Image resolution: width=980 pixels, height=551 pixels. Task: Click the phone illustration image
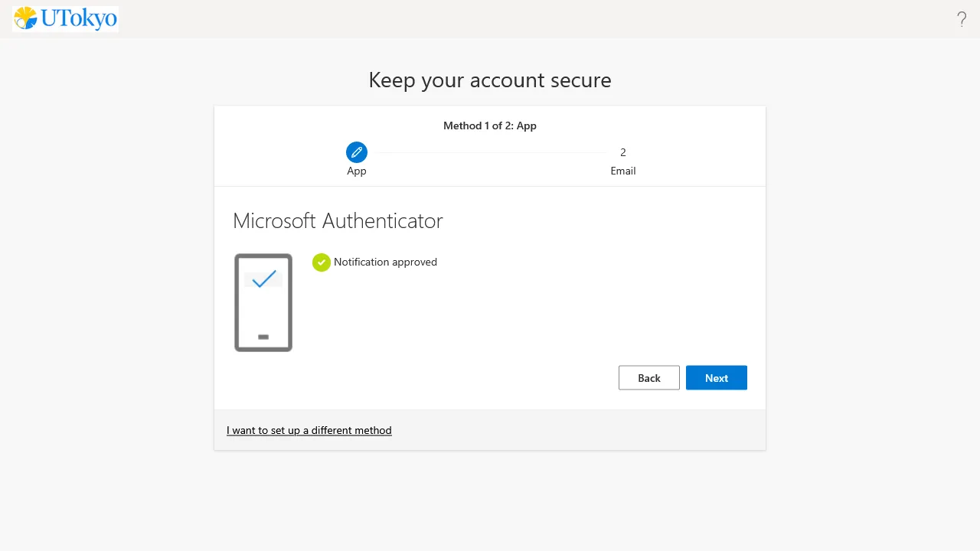(x=263, y=303)
